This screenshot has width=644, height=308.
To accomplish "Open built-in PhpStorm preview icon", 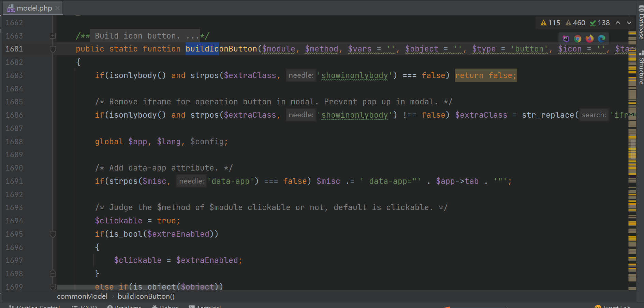I will [x=566, y=39].
